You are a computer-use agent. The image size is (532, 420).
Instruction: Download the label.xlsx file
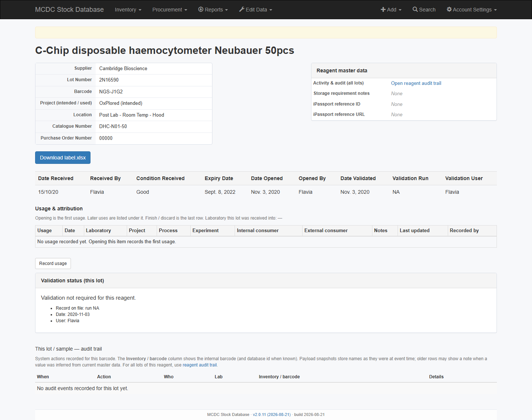63,158
